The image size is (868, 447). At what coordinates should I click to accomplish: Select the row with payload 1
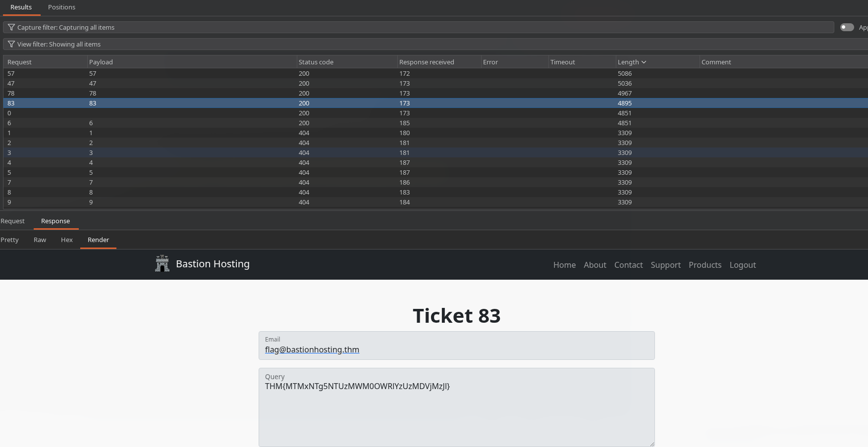click(x=435, y=133)
